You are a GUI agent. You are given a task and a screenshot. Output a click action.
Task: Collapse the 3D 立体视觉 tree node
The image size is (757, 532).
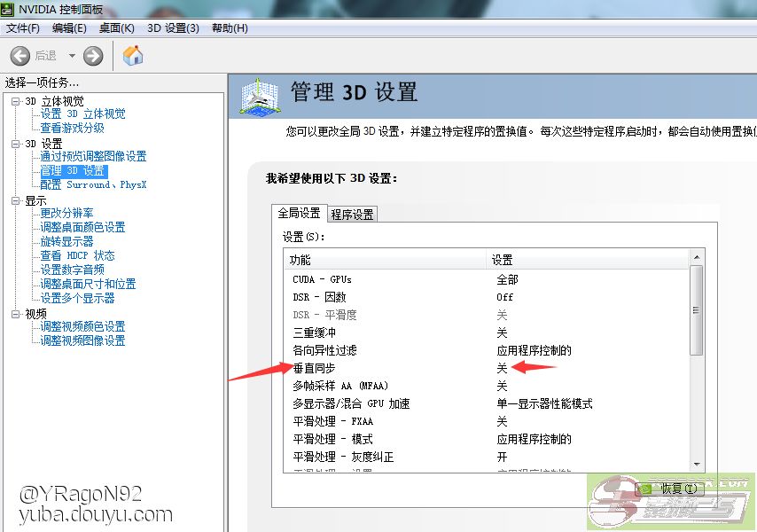(15, 101)
